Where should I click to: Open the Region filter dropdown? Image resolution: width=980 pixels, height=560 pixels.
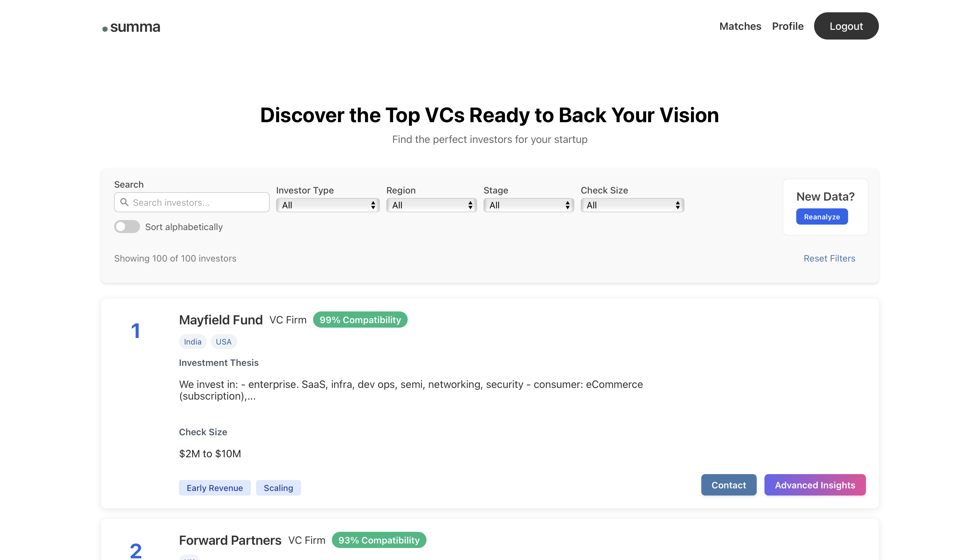click(x=431, y=205)
